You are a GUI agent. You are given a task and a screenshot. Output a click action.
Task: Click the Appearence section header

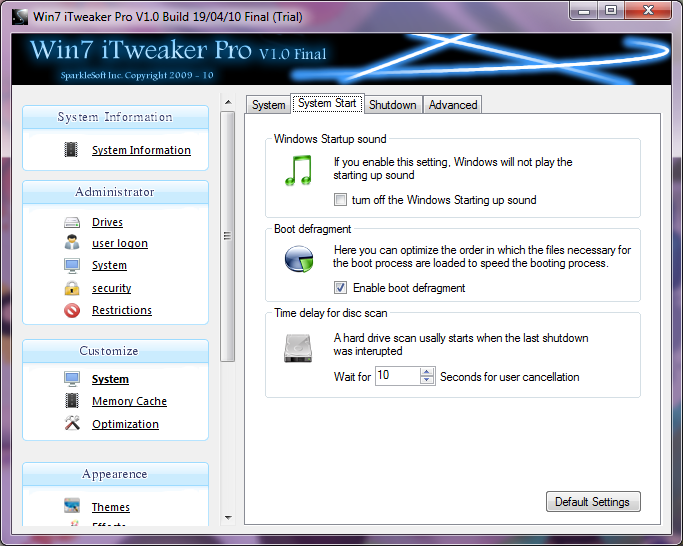pyautogui.click(x=115, y=474)
